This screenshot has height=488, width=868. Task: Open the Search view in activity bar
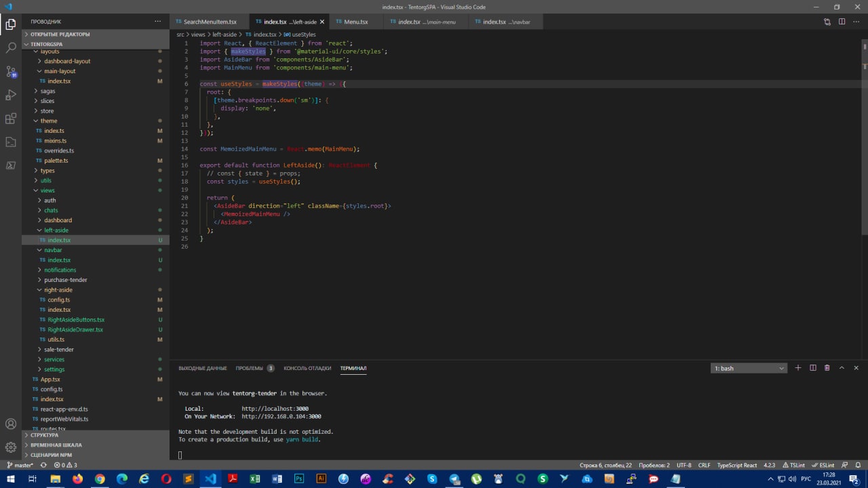[x=11, y=48]
